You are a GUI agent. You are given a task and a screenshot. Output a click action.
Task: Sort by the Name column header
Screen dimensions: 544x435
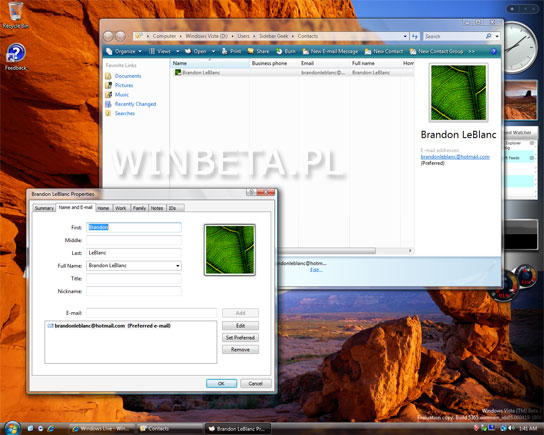point(210,63)
